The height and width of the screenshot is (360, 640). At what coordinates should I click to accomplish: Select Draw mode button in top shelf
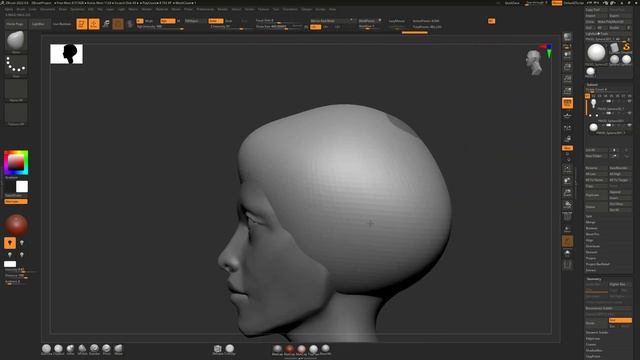pyautogui.click(x=94, y=24)
